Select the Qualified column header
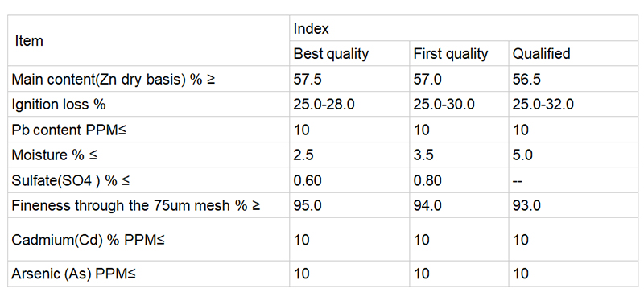This screenshot has width=644, height=297. (573, 53)
